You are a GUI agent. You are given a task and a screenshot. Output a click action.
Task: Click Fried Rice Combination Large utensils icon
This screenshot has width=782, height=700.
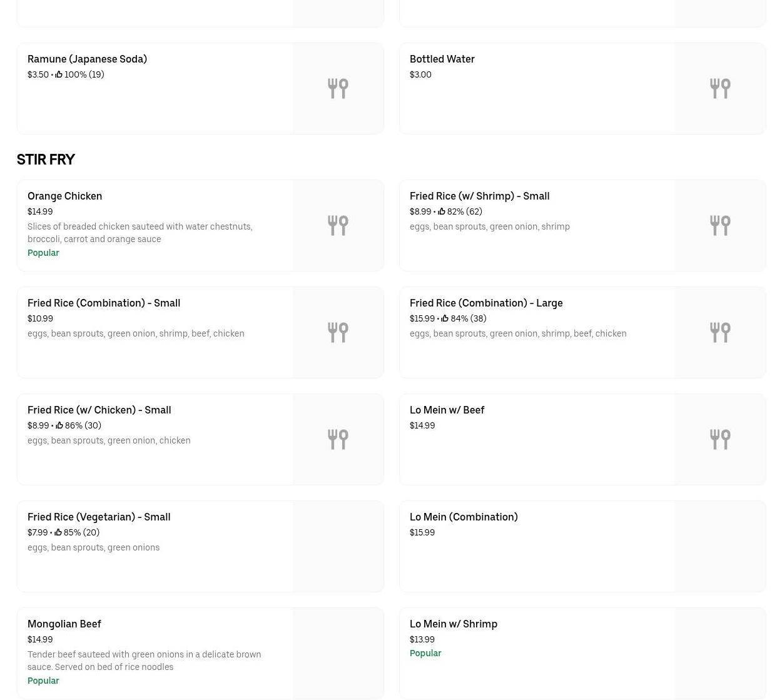(720, 332)
